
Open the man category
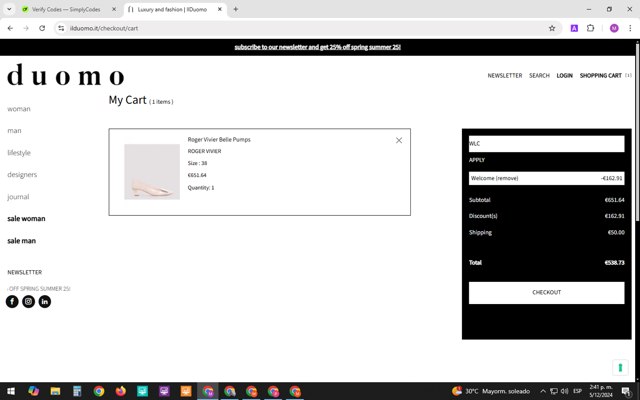pyautogui.click(x=14, y=131)
